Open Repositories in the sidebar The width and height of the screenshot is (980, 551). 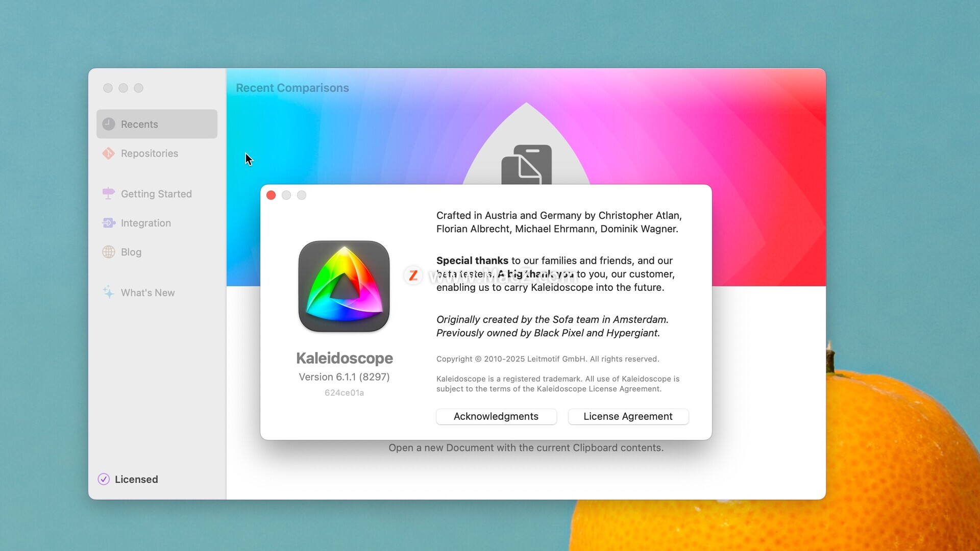coord(157,153)
